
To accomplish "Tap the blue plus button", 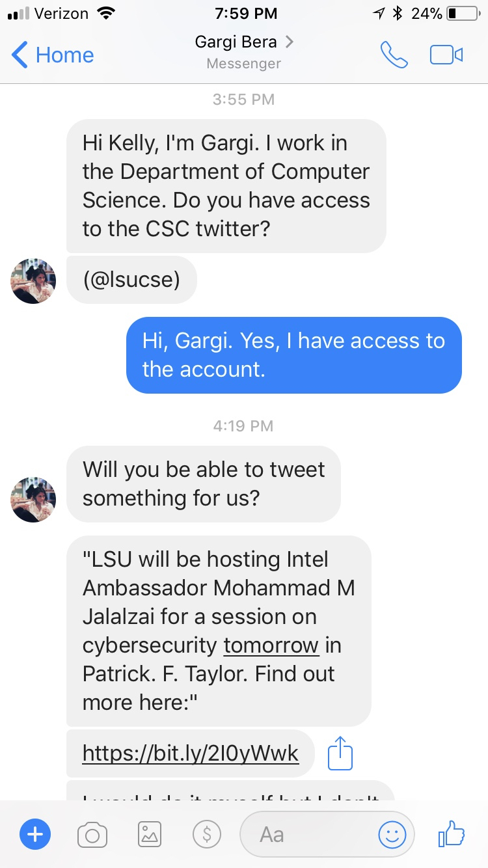I will [35, 834].
